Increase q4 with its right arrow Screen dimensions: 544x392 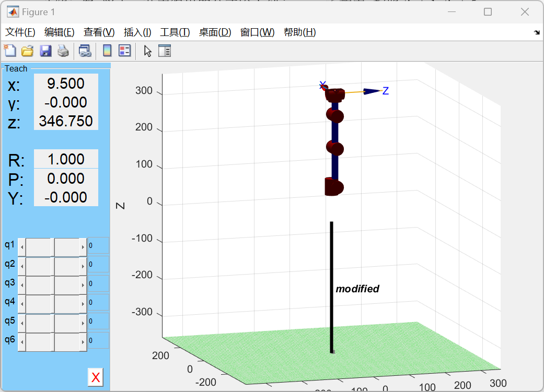tap(83, 304)
